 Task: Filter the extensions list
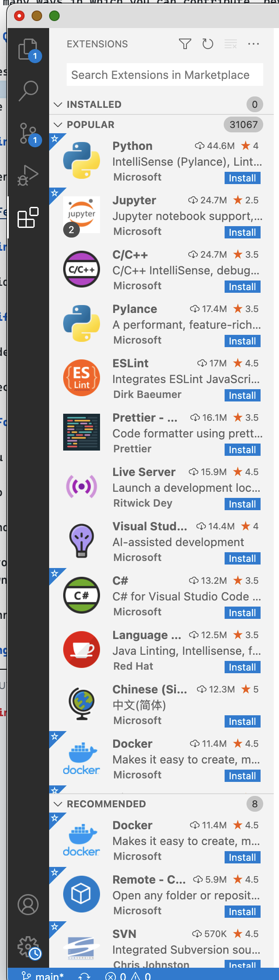tap(185, 44)
